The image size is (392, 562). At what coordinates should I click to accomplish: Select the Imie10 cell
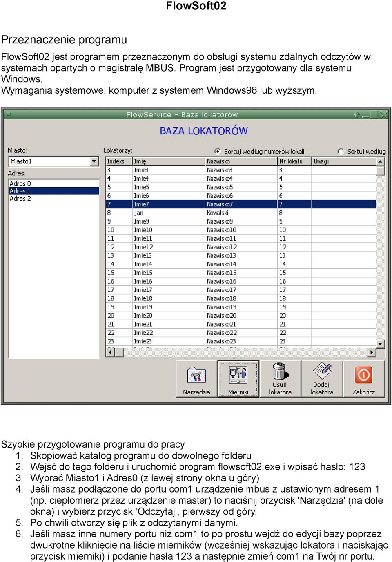pos(168,230)
